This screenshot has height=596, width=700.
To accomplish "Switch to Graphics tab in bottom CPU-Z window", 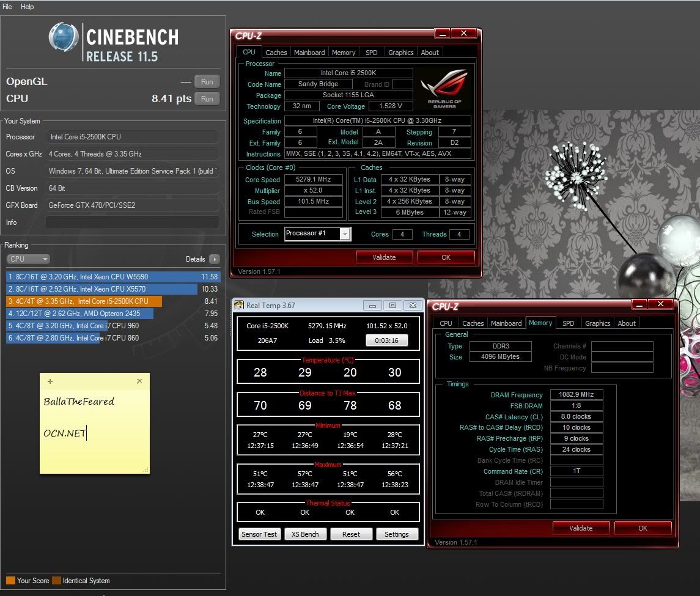I will [598, 323].
